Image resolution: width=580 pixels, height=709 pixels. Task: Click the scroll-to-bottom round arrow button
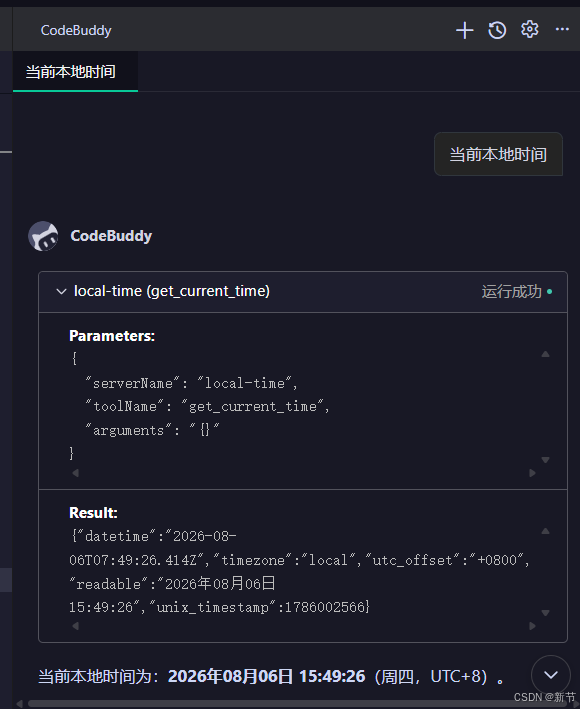click(x=551, y=675)
